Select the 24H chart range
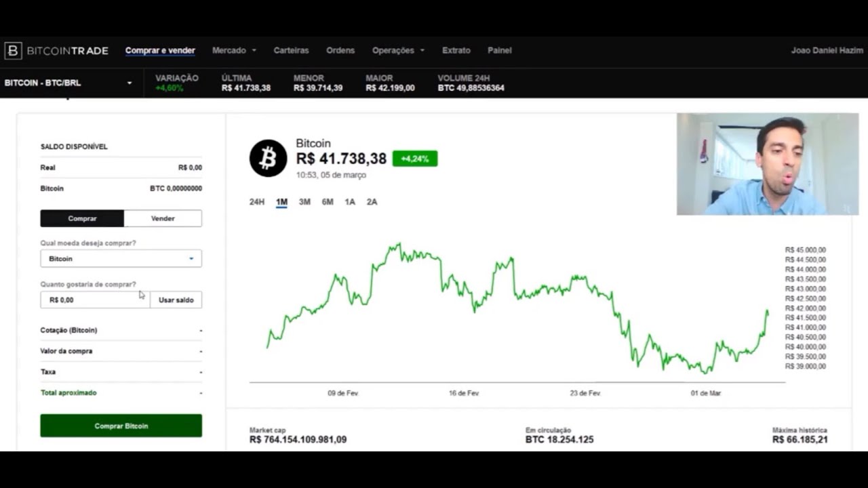 coord(257,202)
